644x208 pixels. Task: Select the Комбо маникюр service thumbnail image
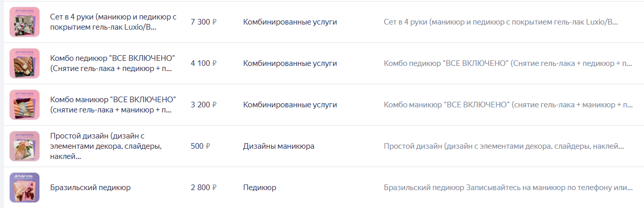click(x=25, y=105)
